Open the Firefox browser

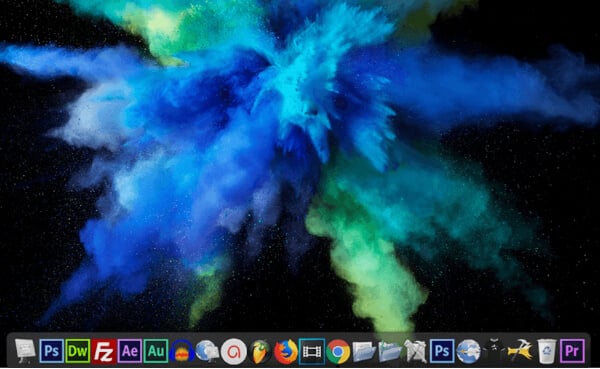click(286, 351)
